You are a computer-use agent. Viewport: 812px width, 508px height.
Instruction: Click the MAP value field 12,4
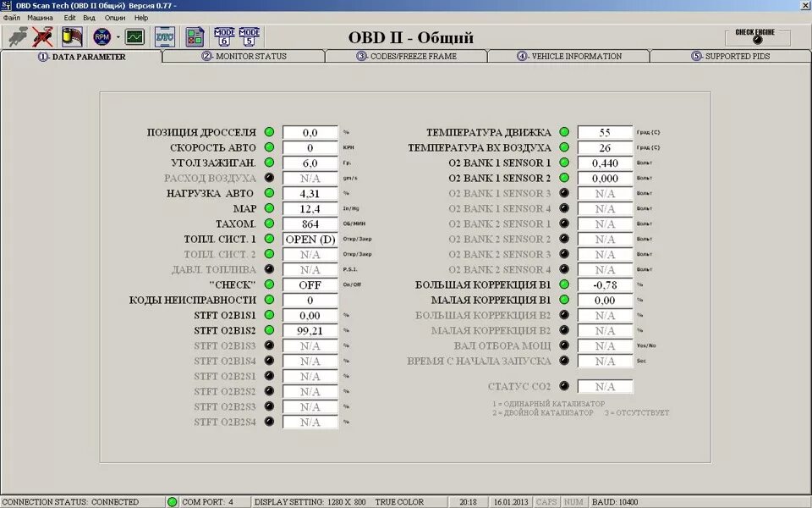tap(310, 209)
